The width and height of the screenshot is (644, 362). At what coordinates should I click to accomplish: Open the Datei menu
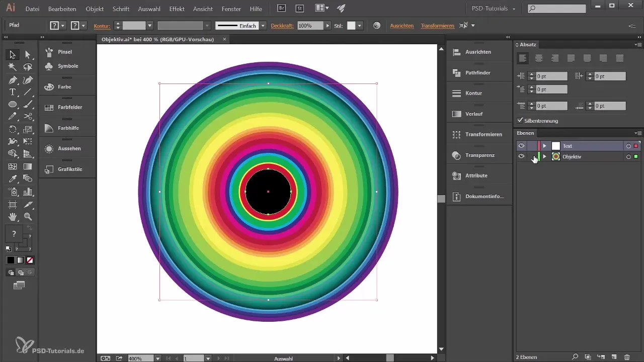[x=32, y=9]
